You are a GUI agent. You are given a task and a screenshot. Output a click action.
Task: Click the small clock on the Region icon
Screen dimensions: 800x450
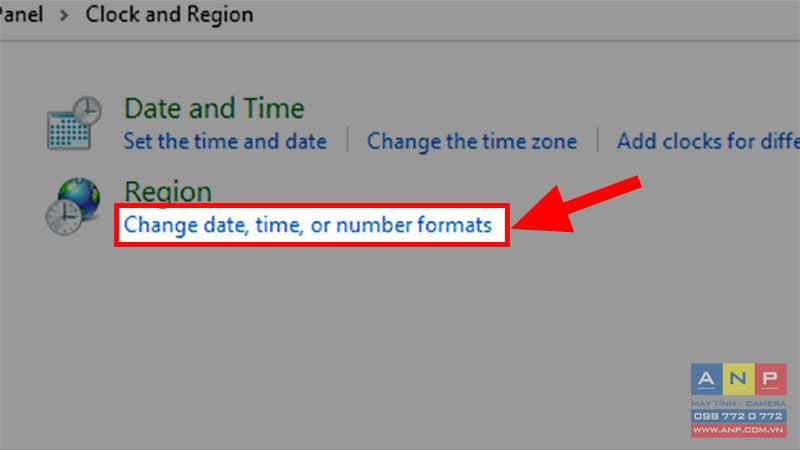(63, 217)
